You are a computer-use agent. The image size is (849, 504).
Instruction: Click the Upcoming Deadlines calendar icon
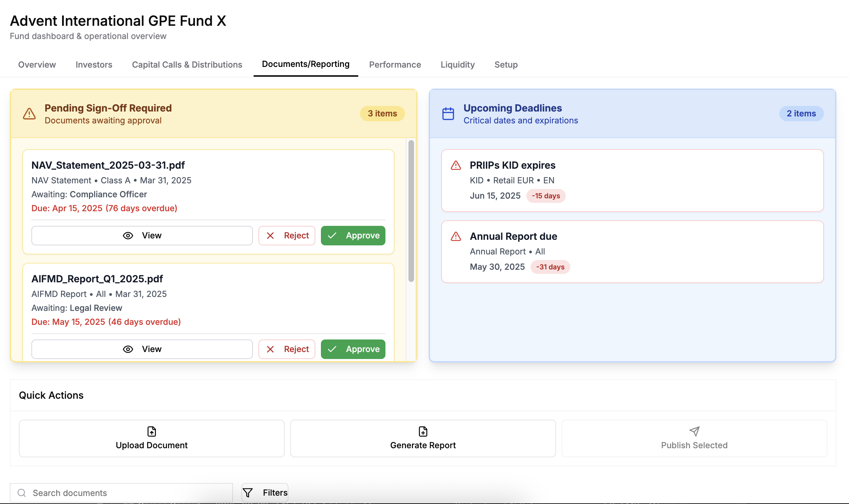448,114
